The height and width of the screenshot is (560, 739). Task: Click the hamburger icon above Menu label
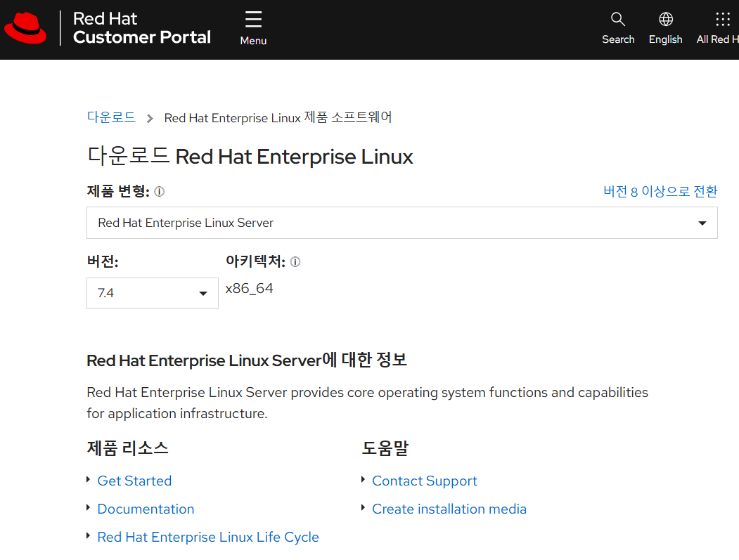click(252, 19)
